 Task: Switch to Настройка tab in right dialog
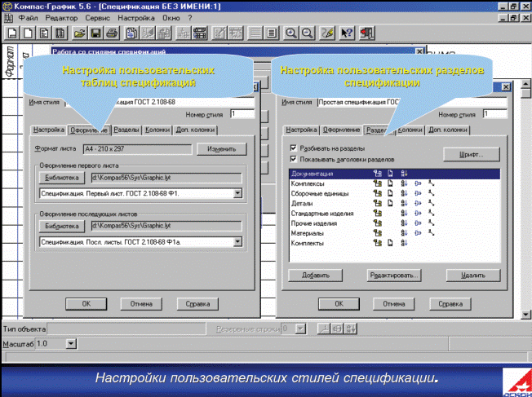(x=301, y=130)
